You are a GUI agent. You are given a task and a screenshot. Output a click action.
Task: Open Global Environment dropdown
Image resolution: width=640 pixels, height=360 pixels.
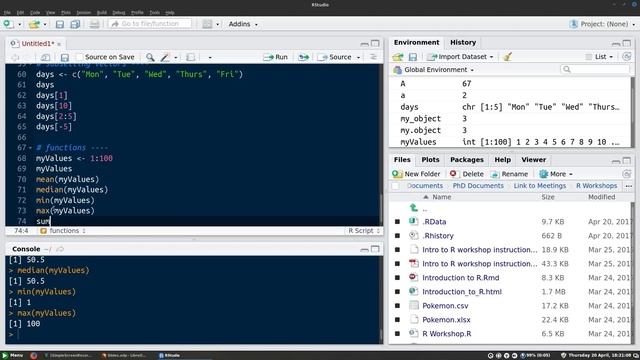coord(434,70)
